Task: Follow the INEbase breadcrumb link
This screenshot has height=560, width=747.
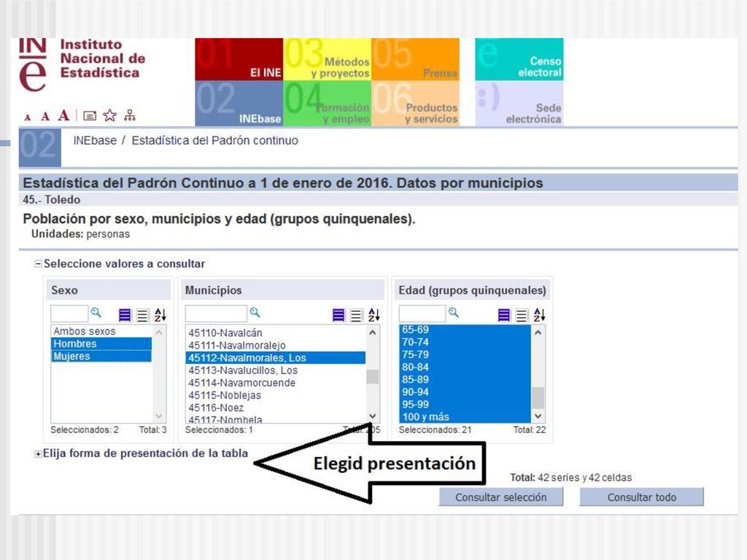Action: pyautogui.click(x=95, y=141)
